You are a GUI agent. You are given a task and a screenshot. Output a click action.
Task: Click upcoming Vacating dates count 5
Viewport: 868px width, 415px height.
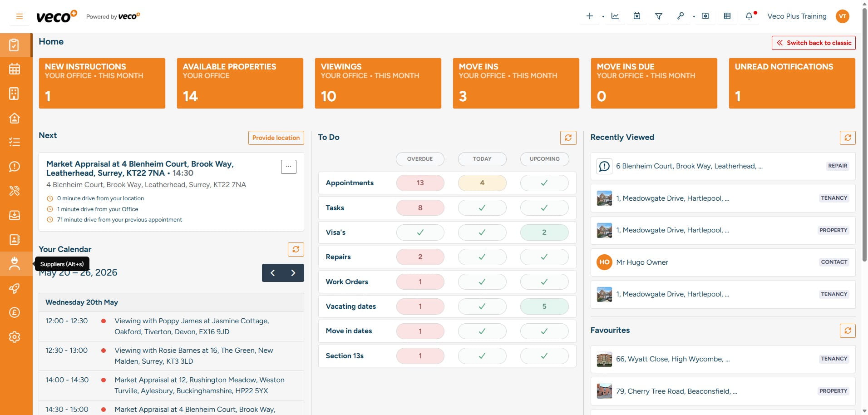point(544,306)
